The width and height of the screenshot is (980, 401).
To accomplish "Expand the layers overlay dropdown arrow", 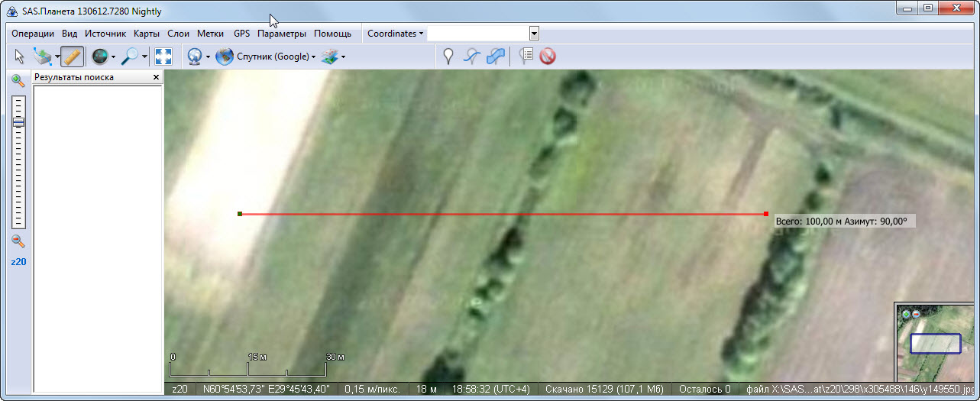I will (343, 57).
